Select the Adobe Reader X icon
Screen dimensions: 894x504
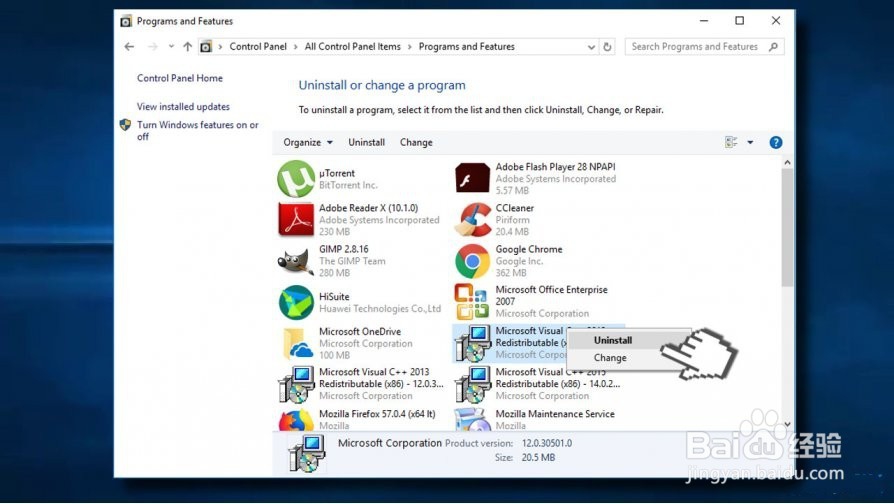[x=296, y=220]
